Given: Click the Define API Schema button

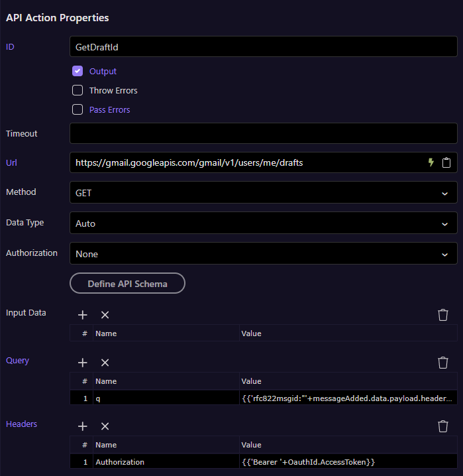Looking at the screenshot, I should [x=127, y=284].
